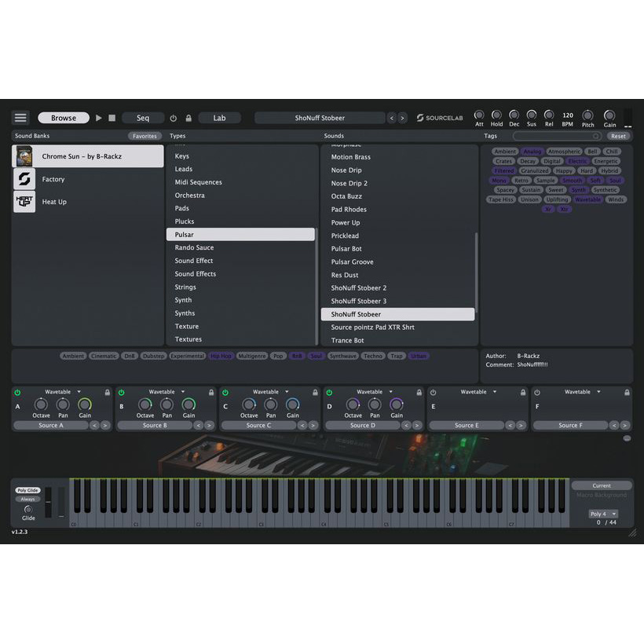Click the Favorites button

(x=145, y=136)
